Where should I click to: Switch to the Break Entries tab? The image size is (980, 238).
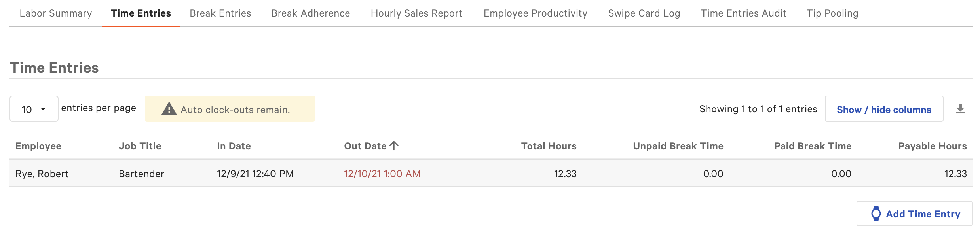(220, 13)
